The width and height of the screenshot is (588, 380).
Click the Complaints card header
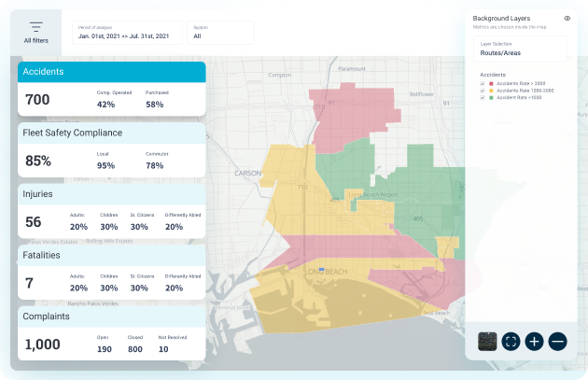[112, 317]
